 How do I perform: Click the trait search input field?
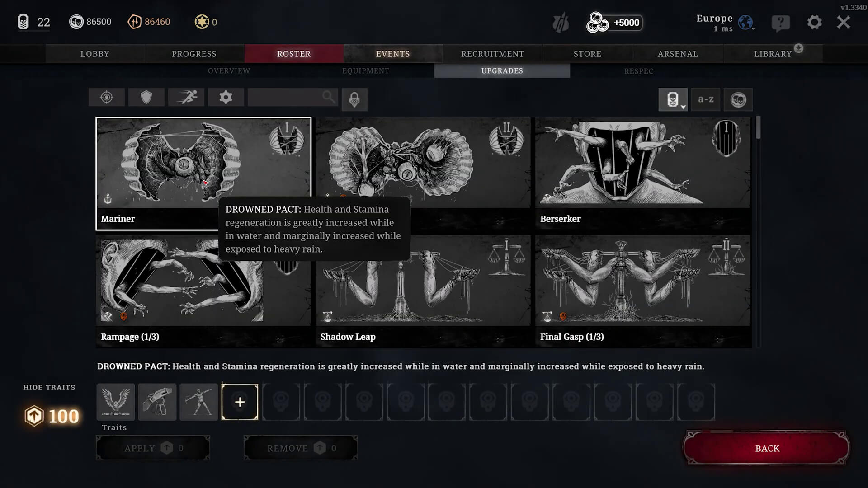292,97
